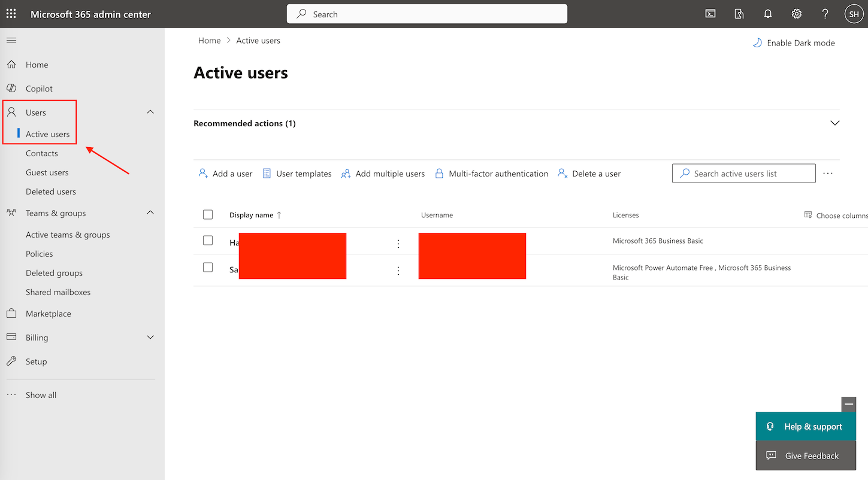Open User templates
868x480 pixels.
[297, 174]
